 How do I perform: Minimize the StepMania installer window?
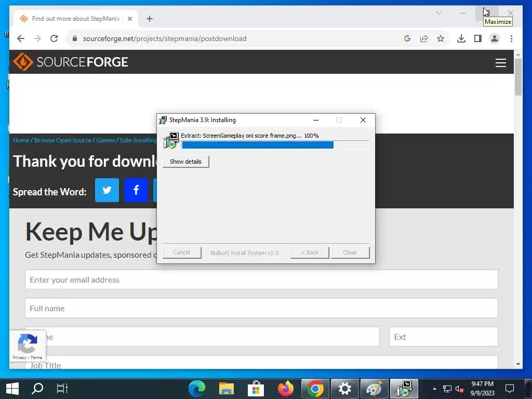coord(316,120)
